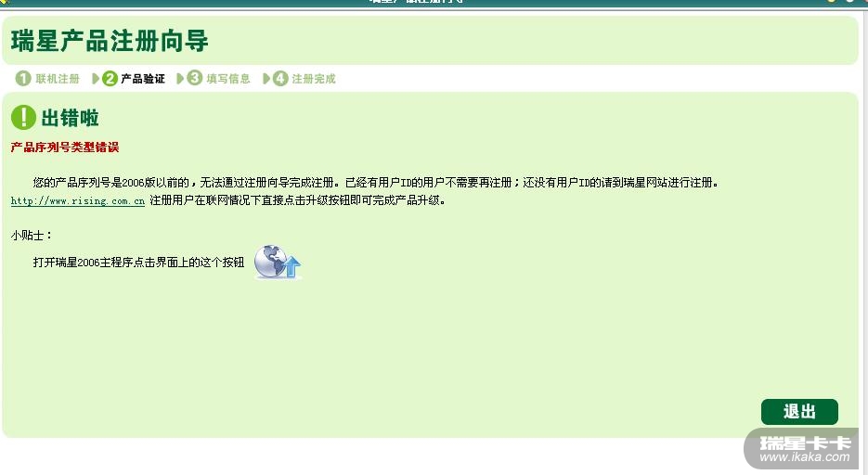
Task: Click the www.ikaka.com watermark text
Action: (x=804, y=456)
